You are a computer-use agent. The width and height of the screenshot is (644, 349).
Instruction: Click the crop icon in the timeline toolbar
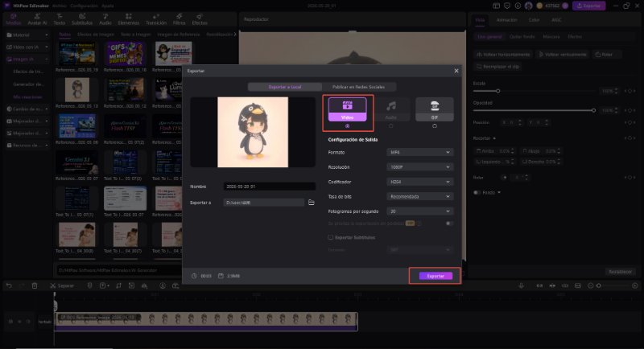tap(118, 285)
